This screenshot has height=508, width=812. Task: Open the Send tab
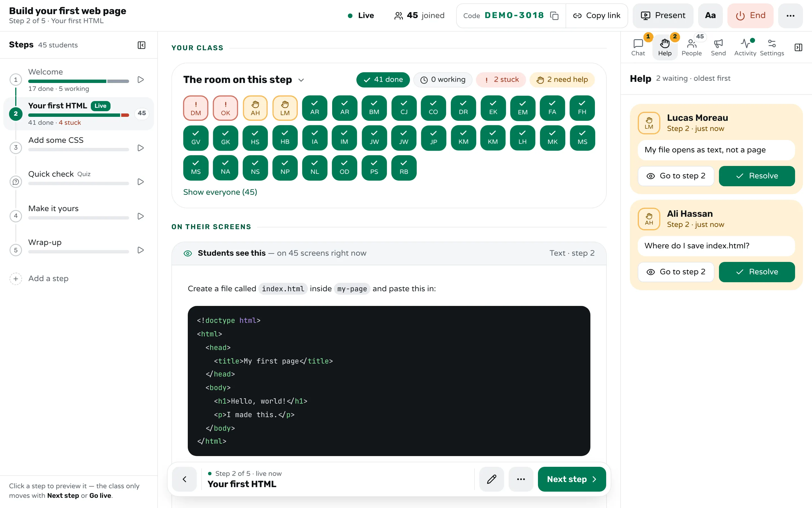pyautogui.click(x=718, y=47)
